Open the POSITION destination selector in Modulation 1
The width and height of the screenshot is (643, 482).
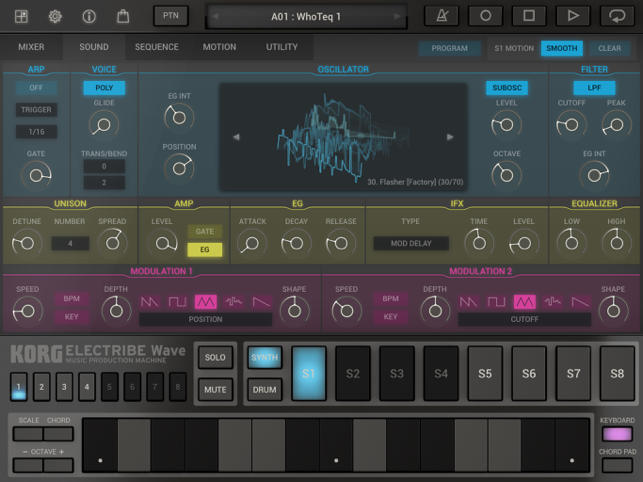click(204, 320)
